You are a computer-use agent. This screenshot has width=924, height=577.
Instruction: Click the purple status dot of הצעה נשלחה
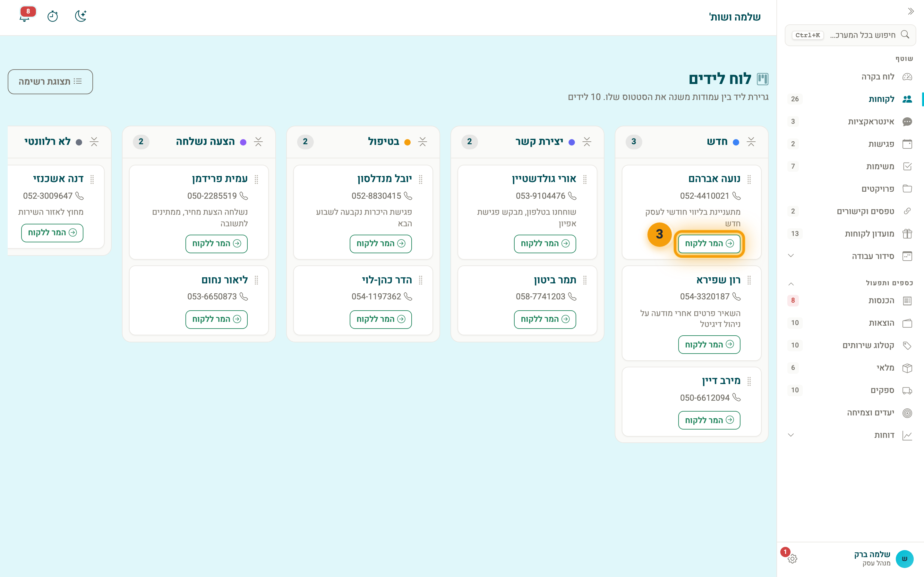(243, 142)
